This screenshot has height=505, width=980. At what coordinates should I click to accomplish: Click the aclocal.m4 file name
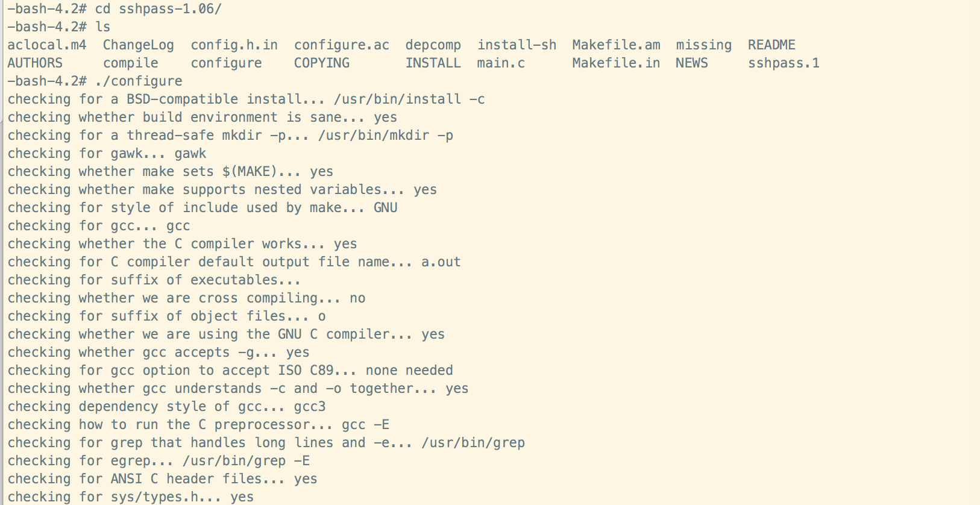pyautogui.click(x=47, y=45)
